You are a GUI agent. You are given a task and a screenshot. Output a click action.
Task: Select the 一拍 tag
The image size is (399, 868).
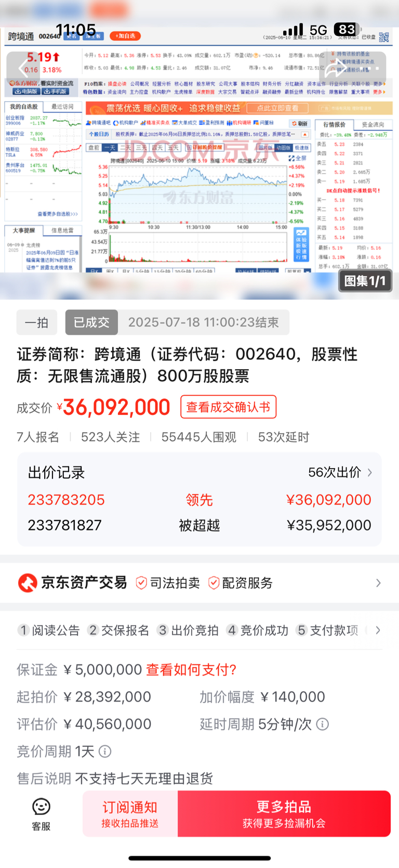[36, 322]
